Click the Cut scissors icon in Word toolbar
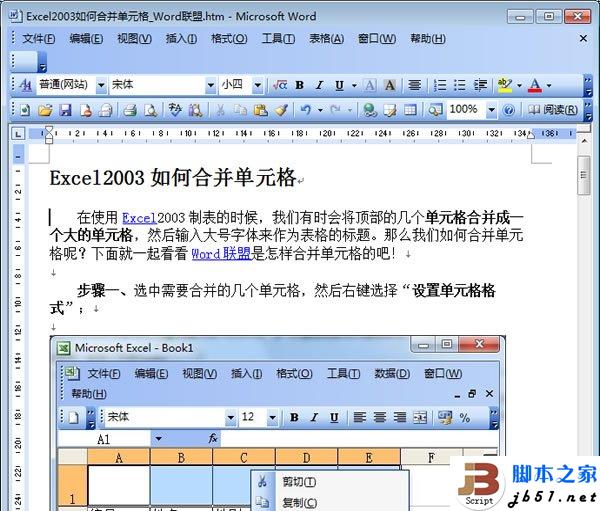Image resolution: width=600 pixels, height=511 pixels. coord(220,111)
